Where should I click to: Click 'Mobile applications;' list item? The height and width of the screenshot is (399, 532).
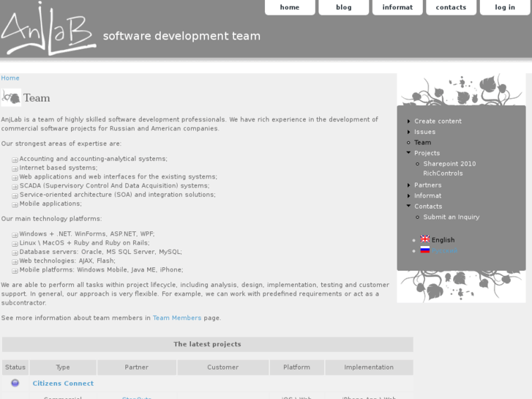pos(50,204)
